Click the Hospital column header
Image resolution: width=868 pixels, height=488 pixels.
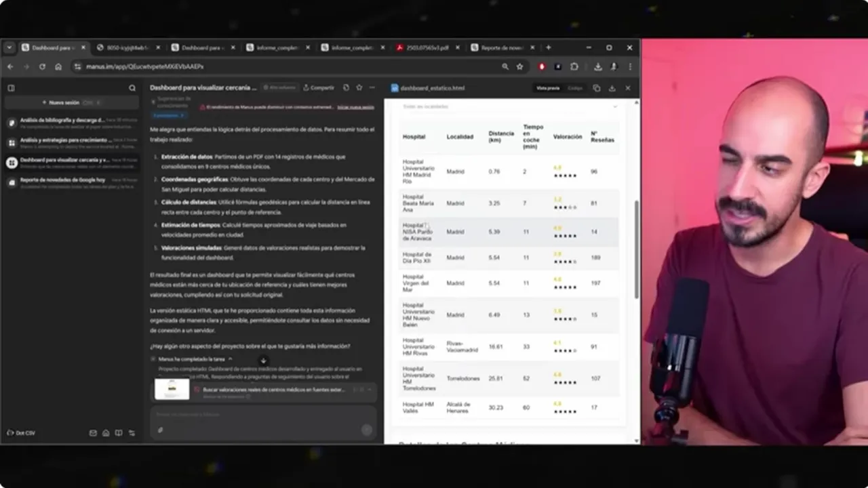tap(414, 137)
